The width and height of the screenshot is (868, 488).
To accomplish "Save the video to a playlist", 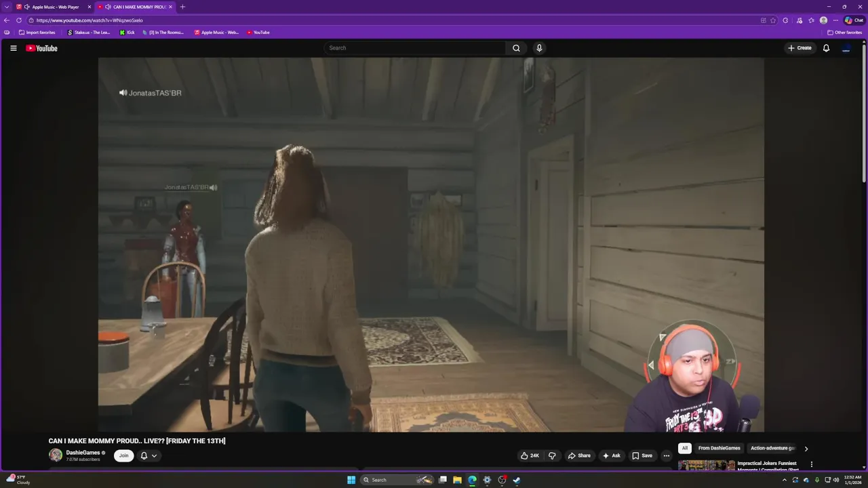I will [642, 455].
